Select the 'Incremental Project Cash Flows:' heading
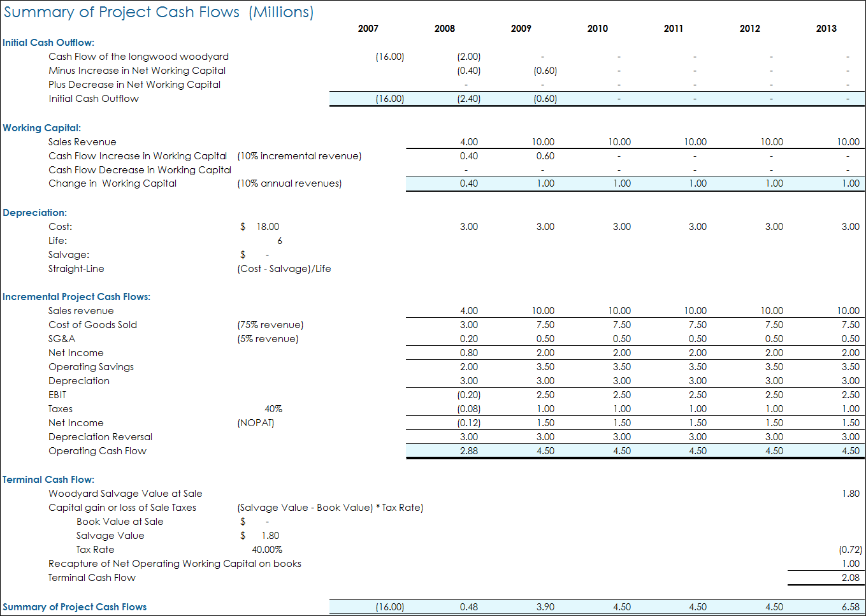Image resolution: width=866 pixels, height=616 pixels. [76, 297]
